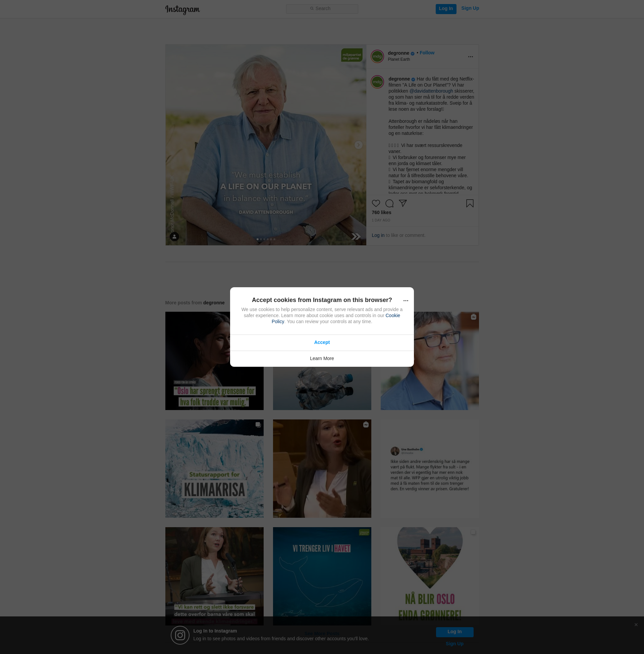The image size is (644, 654).
Task: Open the Nå blir Oslo enda grønnere post
Action: point(430,576)
